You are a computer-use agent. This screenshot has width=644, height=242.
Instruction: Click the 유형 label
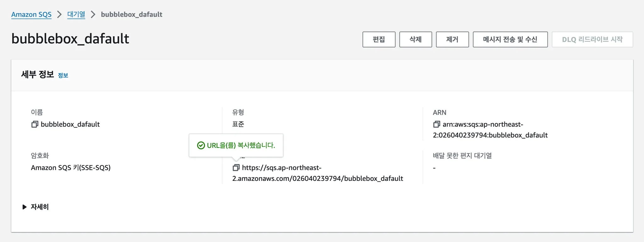pos(238,112)
